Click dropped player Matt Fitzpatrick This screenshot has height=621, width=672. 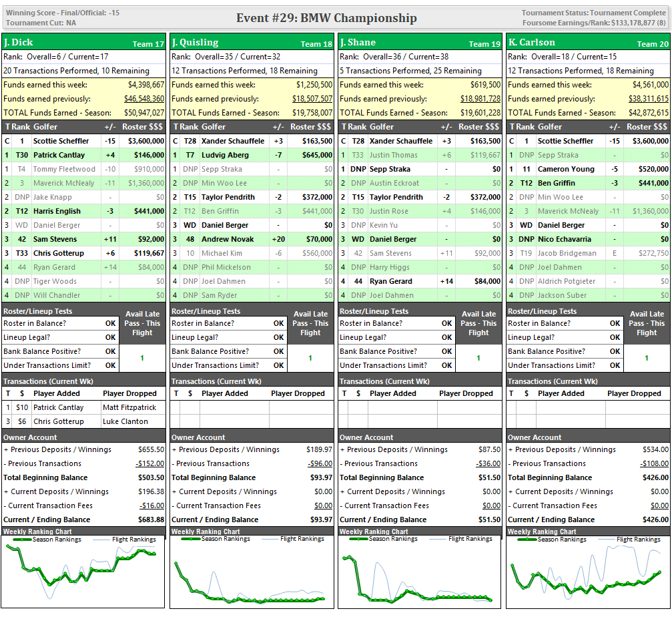129,407
